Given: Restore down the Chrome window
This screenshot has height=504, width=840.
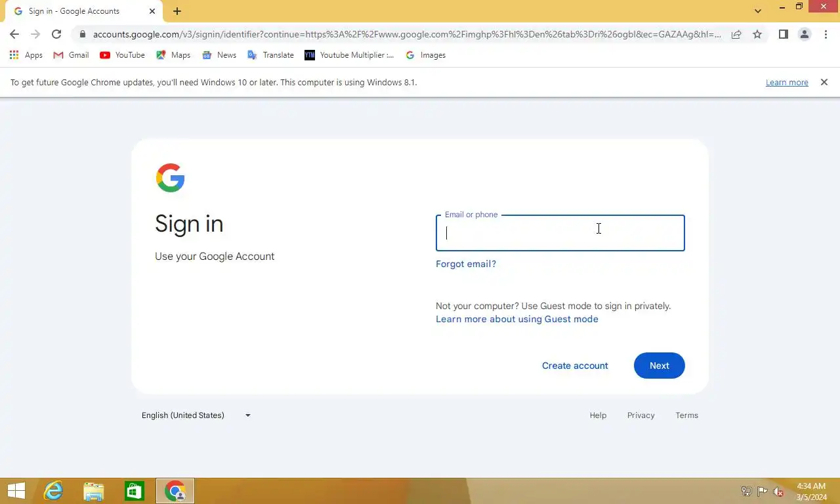Looking at the screenshot, I should point(799,7).
